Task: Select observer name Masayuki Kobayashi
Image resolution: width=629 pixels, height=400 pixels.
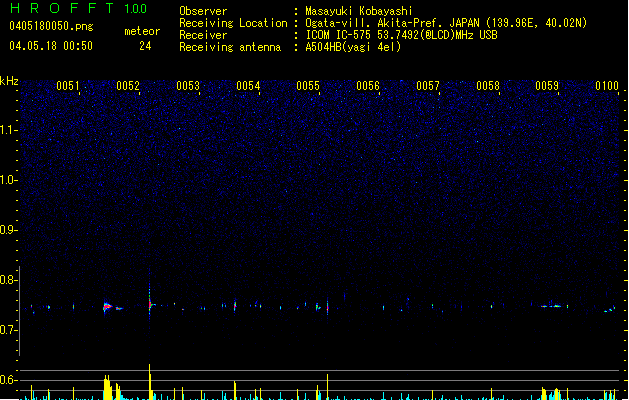Action: [359, 11]
